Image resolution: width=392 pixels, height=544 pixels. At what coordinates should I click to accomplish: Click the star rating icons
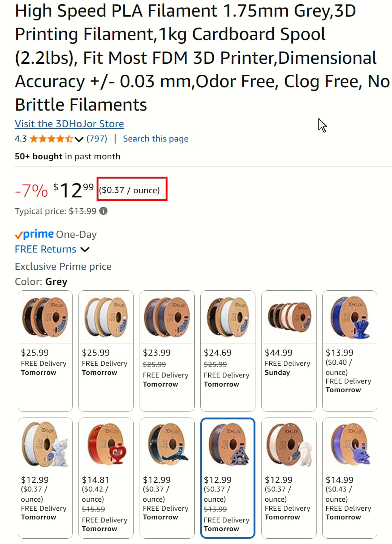click(51, 139)
